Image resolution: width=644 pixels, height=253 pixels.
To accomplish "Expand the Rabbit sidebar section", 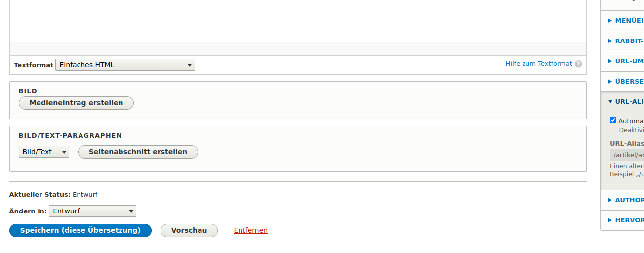I will [x=625, y=41].
